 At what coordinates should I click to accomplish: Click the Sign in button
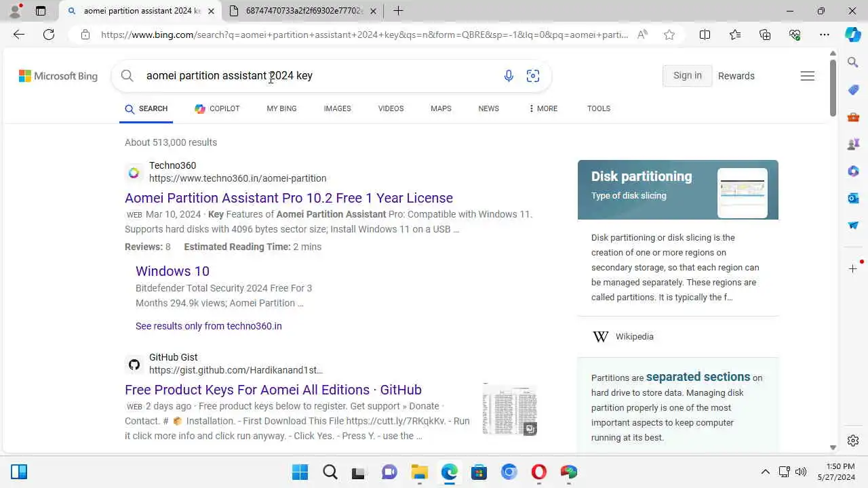point(687,76)
